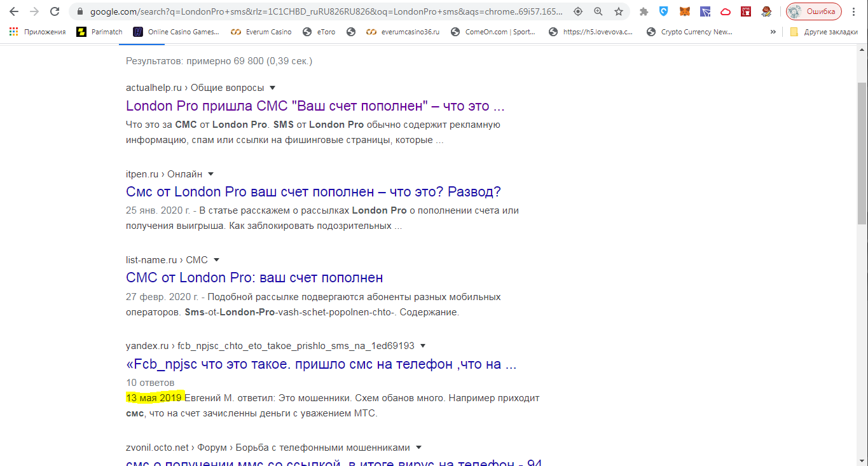Click results count text 69 800
Image resolution: width=868 pixels, height=466 pixels.
tap(219, 61)
